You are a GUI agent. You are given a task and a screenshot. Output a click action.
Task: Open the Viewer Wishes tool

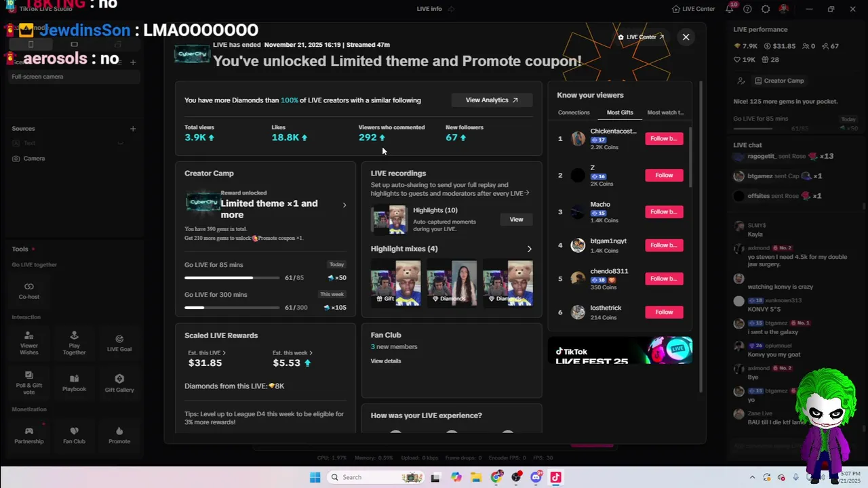tap(29, 342)
